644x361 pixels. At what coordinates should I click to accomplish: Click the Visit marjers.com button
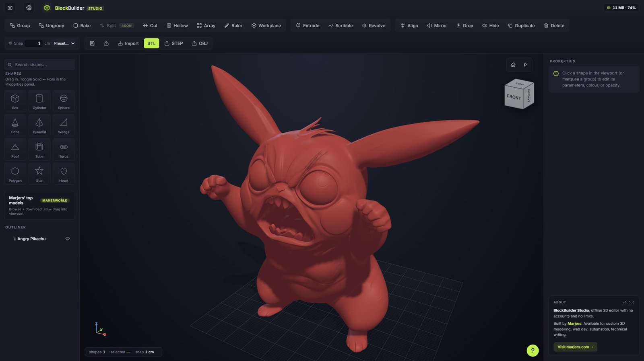click(x=575, y=347)
